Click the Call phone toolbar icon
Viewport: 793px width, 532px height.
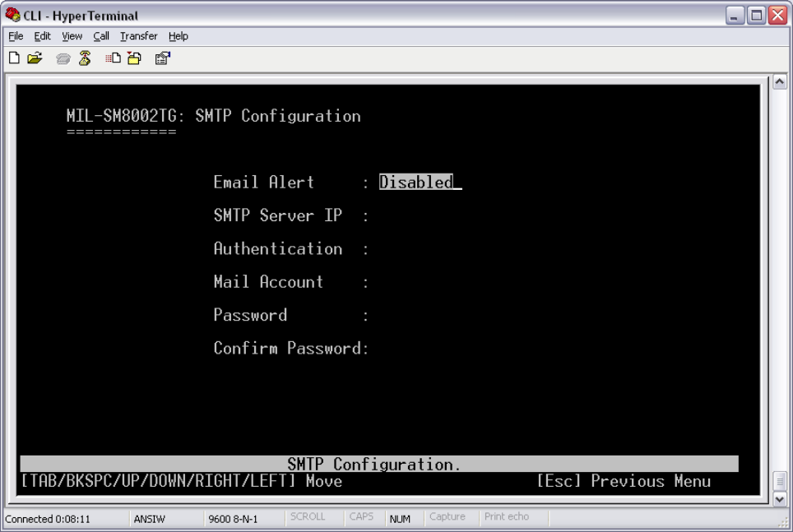[63, 58]
